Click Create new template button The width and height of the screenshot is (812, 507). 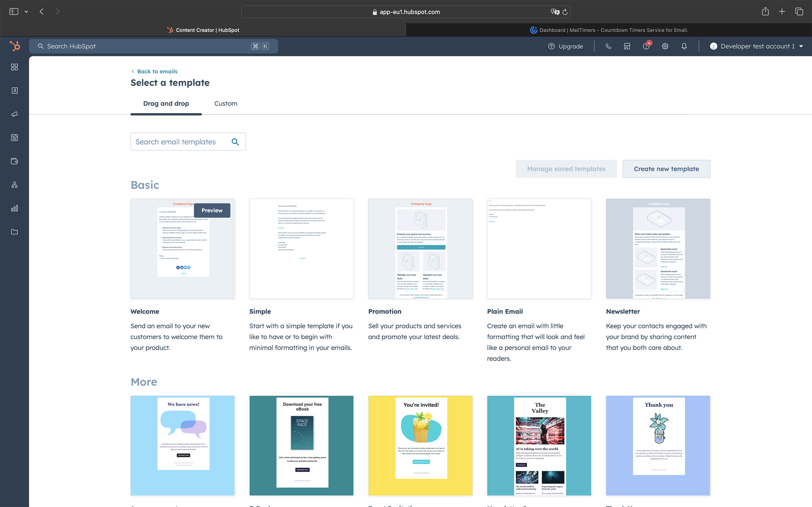pos(666,169)
